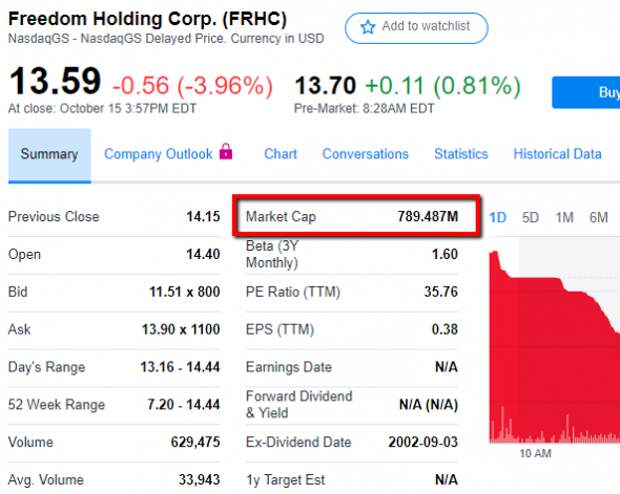Viewport: 620px width, 494px height.
Task: Click the Ex-Dividend Date value 2002-09-03
Action: [423, 442]
